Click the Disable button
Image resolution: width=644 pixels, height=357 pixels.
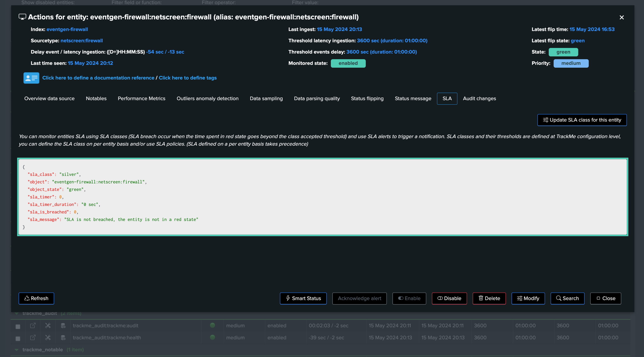[x=449, y=298]
